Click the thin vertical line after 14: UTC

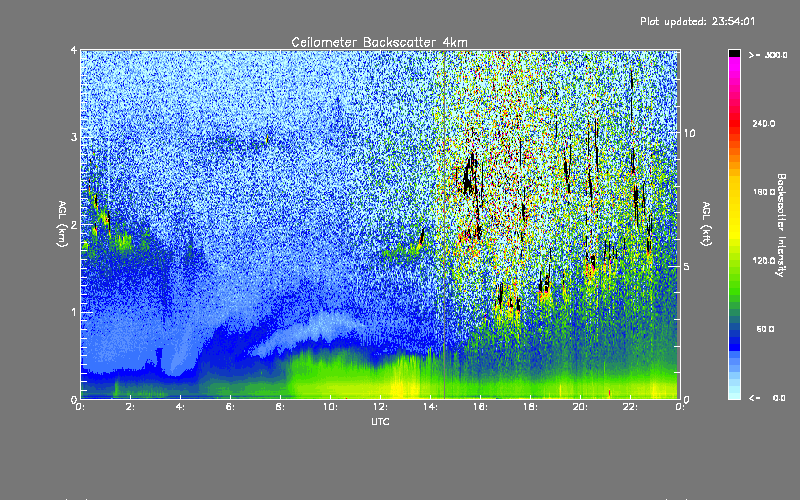[x=444, y=224]
